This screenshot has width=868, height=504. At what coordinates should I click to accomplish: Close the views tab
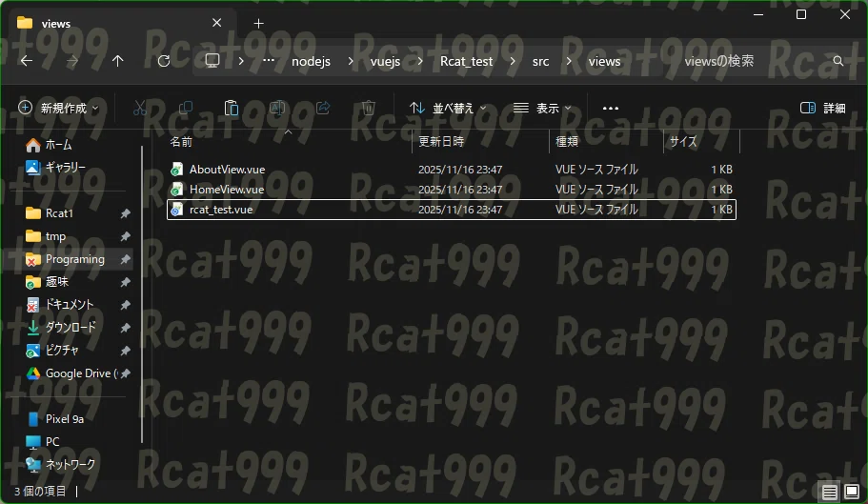pyautogui.click(x=217, y=23)
